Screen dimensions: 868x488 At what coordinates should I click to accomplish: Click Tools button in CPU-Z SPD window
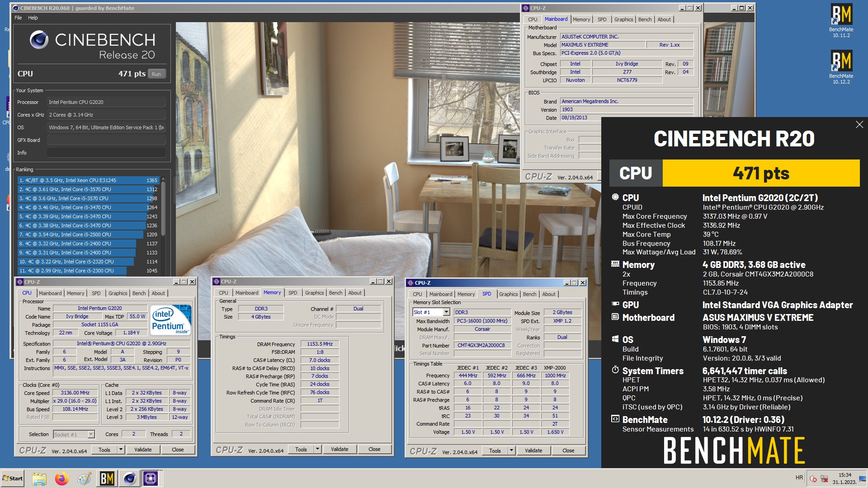click(x=495, y=450)
